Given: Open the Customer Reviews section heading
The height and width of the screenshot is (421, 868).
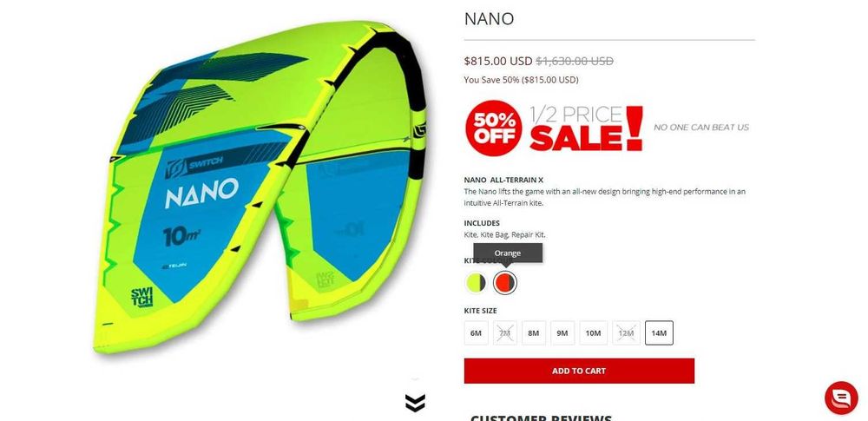Looking at the screenshot, I should [541, 418].
